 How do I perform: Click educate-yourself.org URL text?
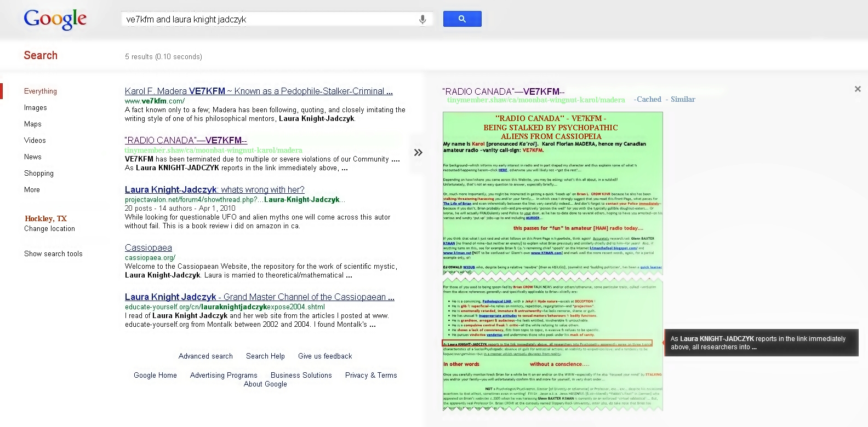click(225, 307)
